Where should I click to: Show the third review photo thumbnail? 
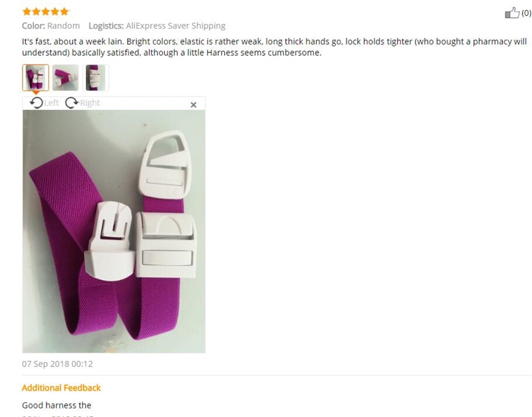(96, 78)
